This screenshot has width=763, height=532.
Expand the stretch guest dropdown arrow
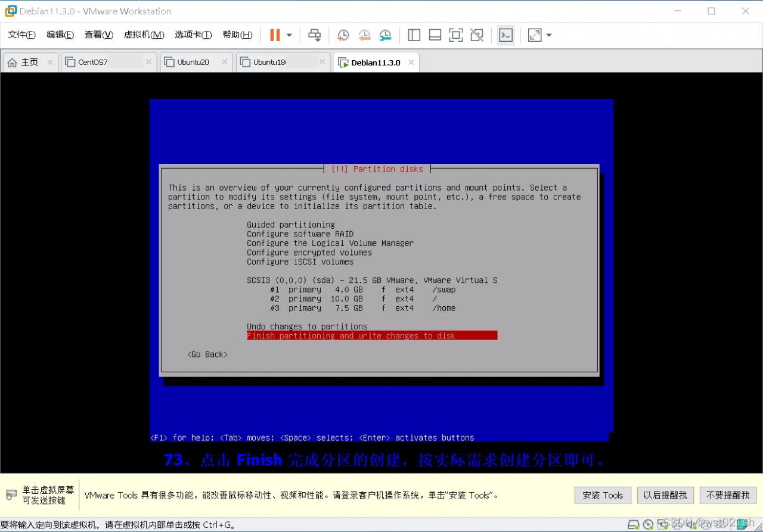[x=549, y=35]
